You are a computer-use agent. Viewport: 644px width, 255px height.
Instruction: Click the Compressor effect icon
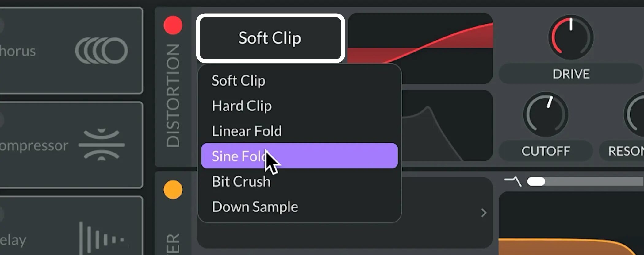[x=102, y=145]
